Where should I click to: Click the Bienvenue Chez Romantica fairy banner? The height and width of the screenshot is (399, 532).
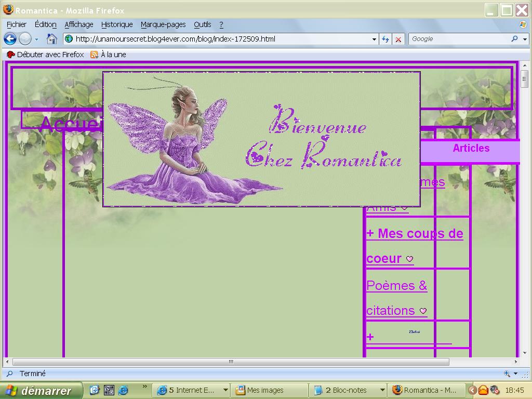click(262, 139)
